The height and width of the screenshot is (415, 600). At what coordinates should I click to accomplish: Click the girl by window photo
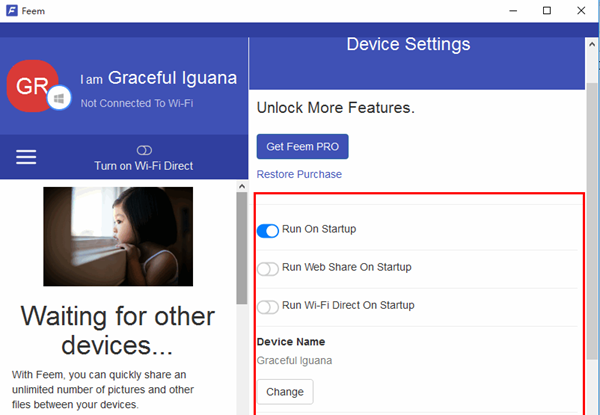pos(118,236)
